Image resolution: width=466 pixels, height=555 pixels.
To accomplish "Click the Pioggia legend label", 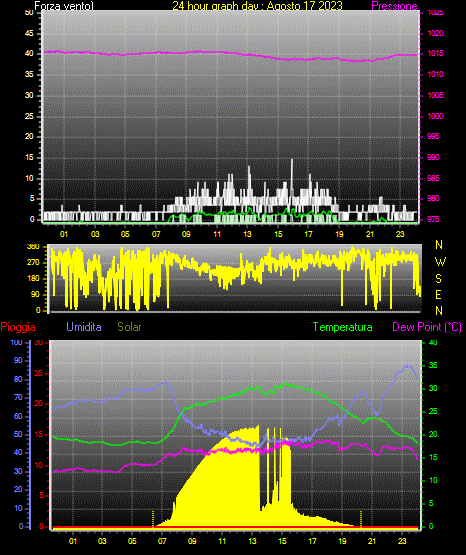I will (18, 327).
